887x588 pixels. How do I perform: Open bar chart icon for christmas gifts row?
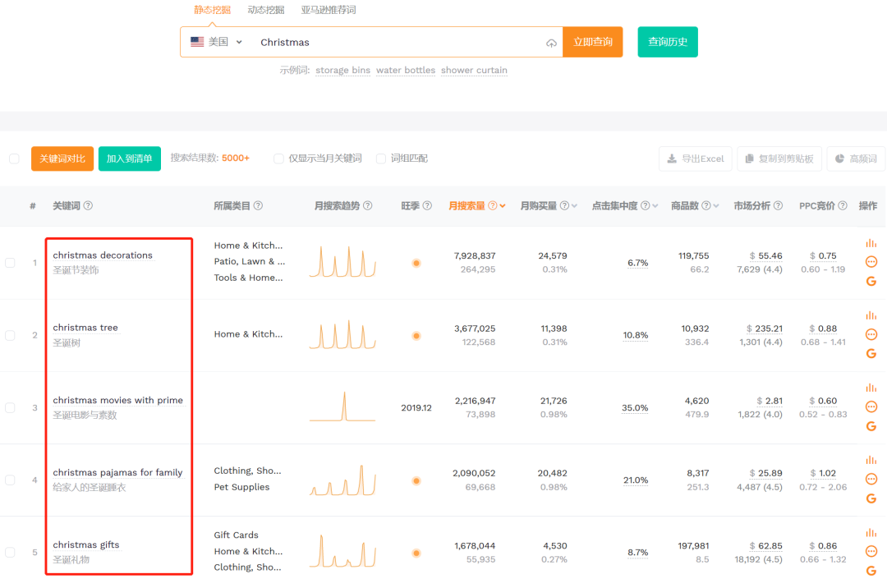click(x=871, y=533)
